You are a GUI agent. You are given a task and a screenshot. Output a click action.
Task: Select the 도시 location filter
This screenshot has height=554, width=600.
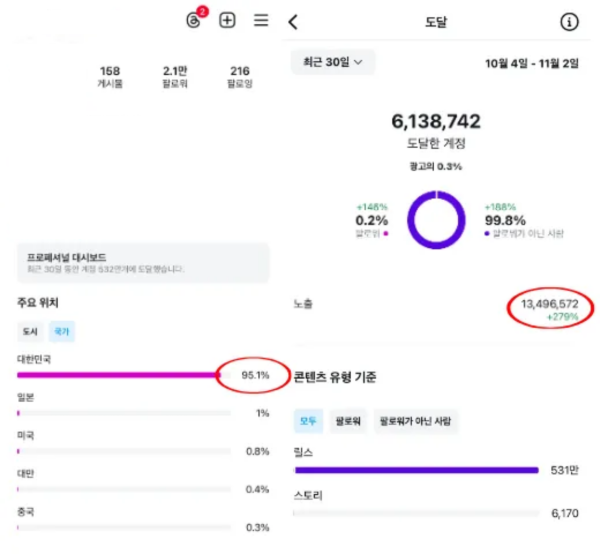(30, 330)
